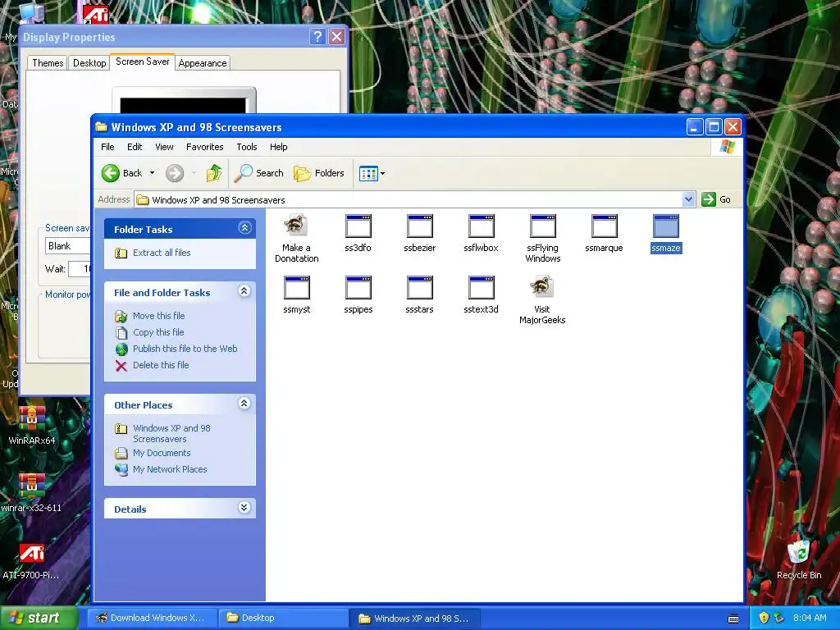The image size is (840, 630).
Task: Select the ssmyst screensaver icon
Action: pos(297,288)
